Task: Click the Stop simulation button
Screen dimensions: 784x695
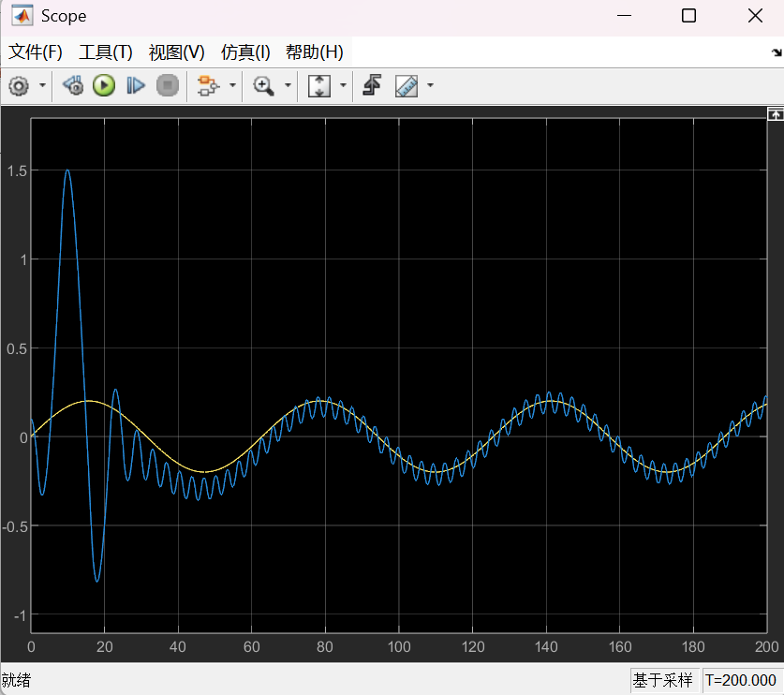Action: [x=167, y=86]
